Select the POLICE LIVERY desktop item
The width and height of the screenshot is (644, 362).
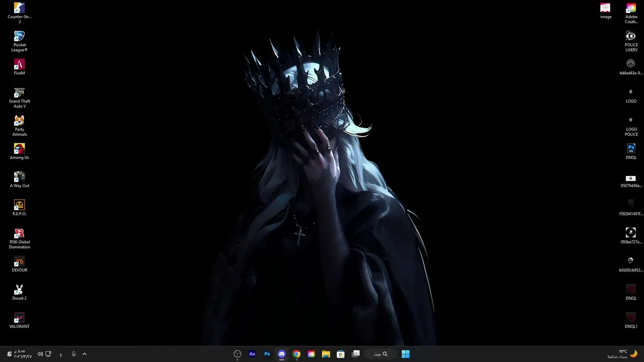631,41
